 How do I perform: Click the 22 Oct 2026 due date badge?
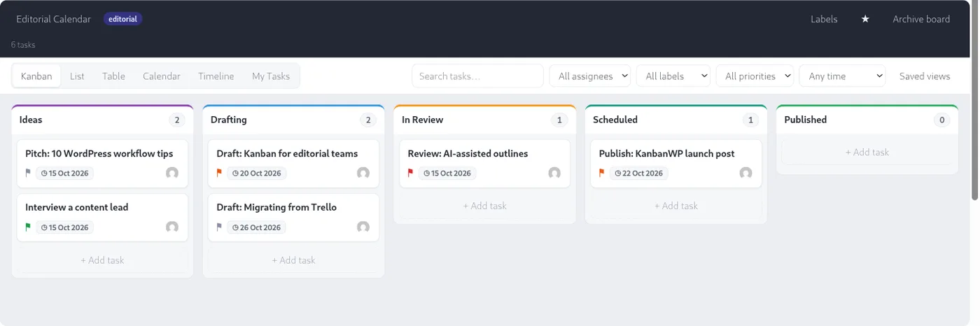638,173
